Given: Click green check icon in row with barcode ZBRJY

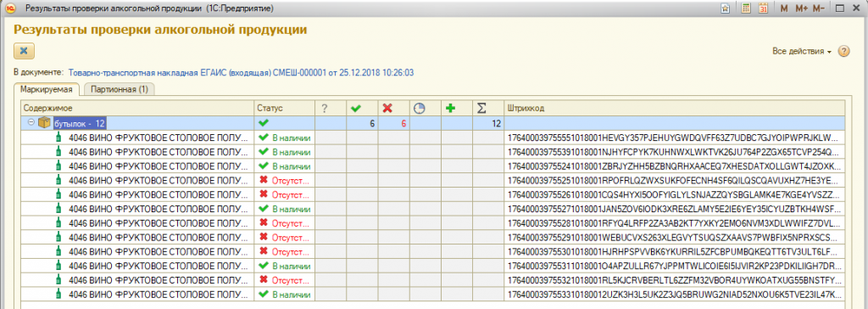Looking at the screenshot, I should click(264, 166).
